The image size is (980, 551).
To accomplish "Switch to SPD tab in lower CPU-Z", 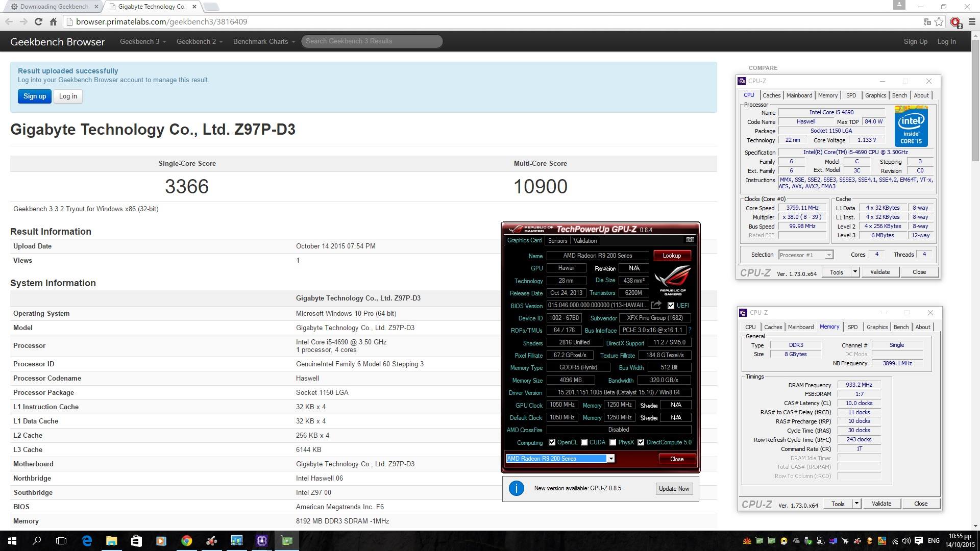I will click(852, 327).
